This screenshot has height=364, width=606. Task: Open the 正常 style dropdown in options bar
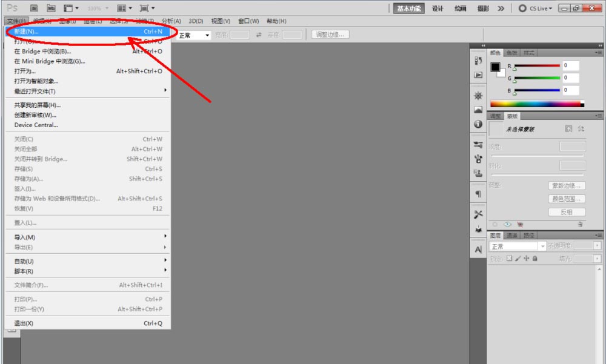(x=194, y=35)
